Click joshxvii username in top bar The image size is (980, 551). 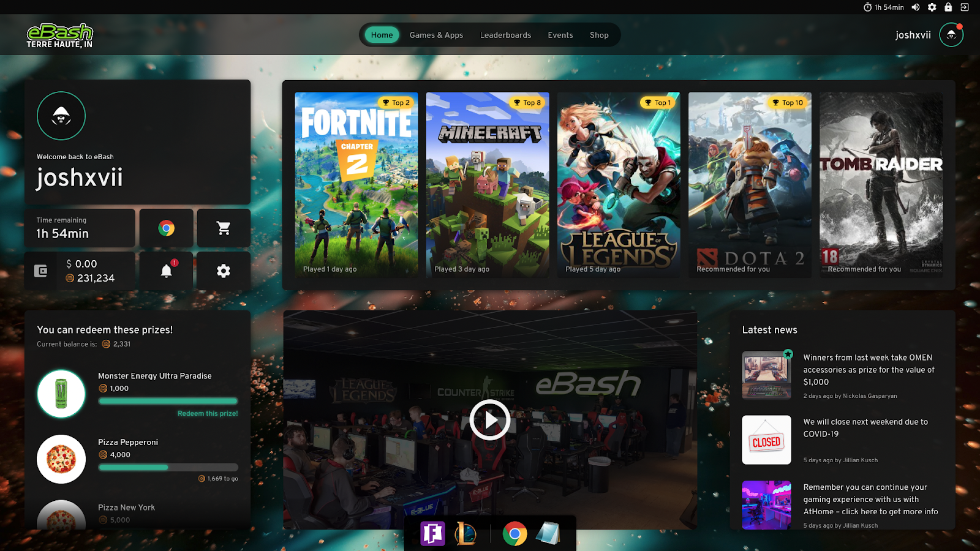(x=913, y=35)
